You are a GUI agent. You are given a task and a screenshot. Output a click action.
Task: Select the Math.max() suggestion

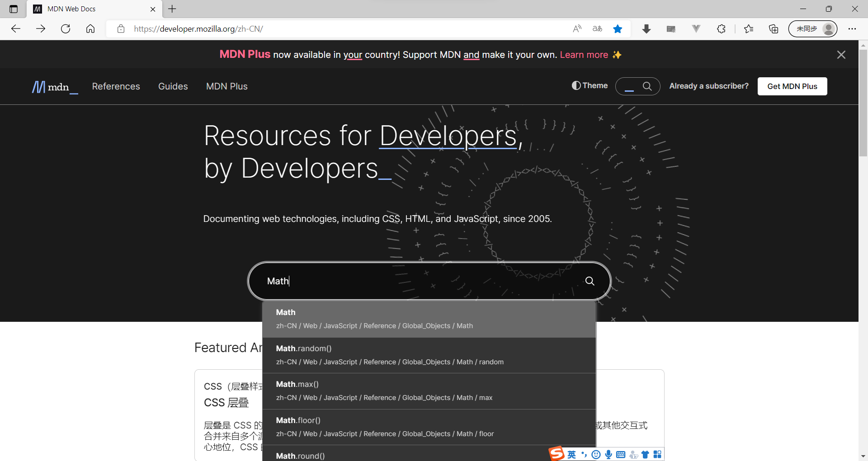[x=429, y=391]
